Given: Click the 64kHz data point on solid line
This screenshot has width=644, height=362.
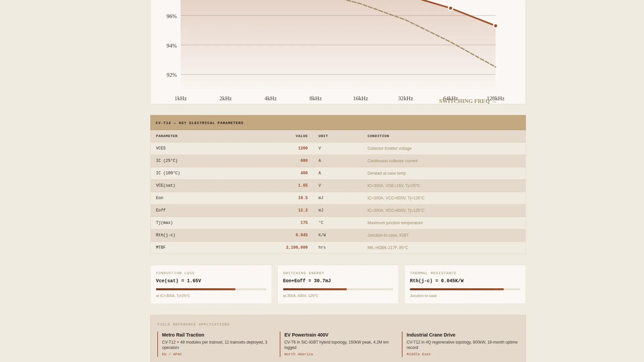Looking at the screenshot, I should tap(450, 8).
